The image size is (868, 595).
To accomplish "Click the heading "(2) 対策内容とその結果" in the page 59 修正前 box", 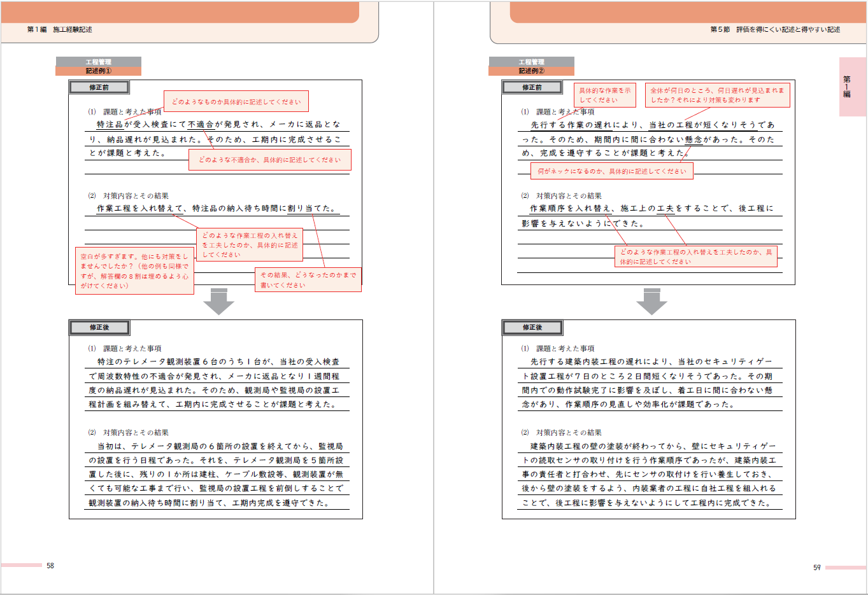I will click(562, 196).
